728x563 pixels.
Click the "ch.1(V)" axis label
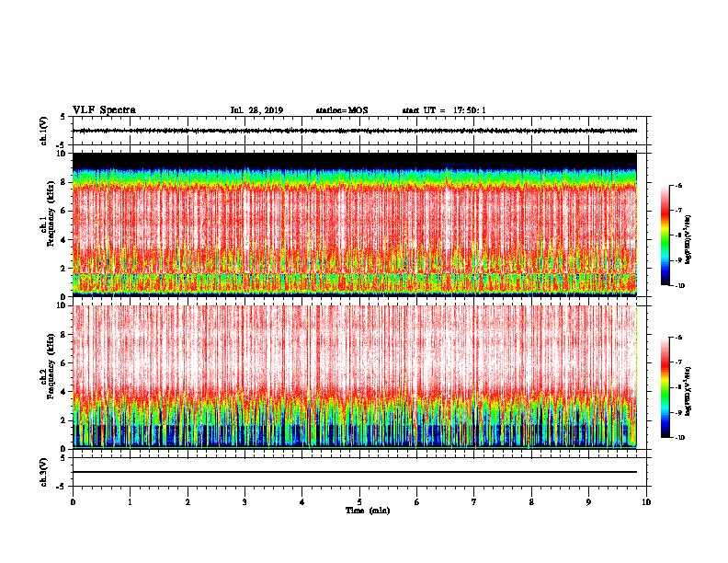click(43, 131)
